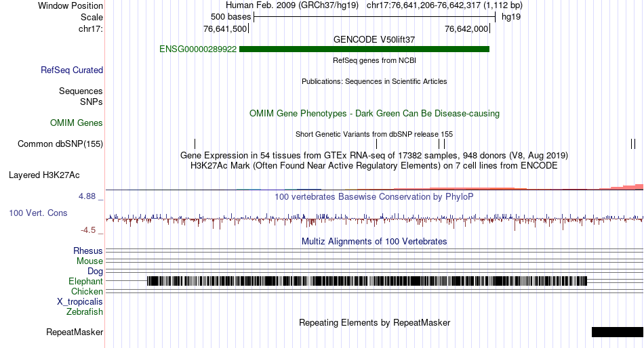The width and height of the screenshot is (644, 348).
Task: Click the H3K27Ac Mark ENCODE title
Action: tap(374, 166)
